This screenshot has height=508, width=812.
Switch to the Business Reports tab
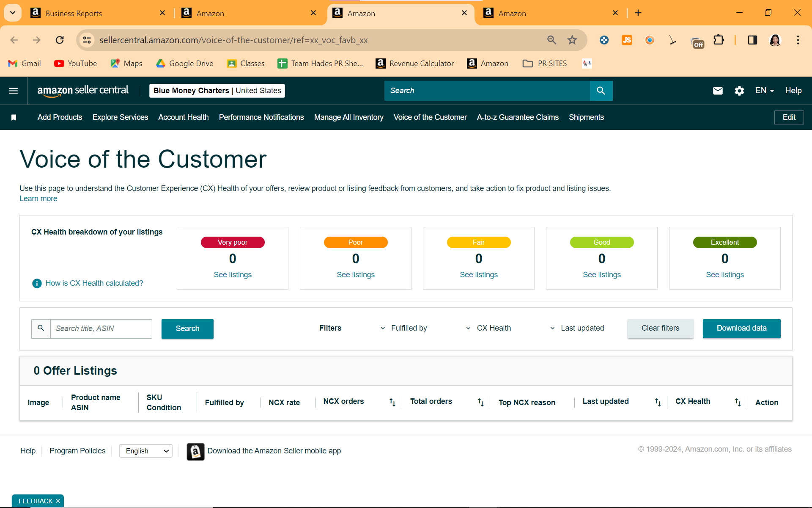[98, 13]
